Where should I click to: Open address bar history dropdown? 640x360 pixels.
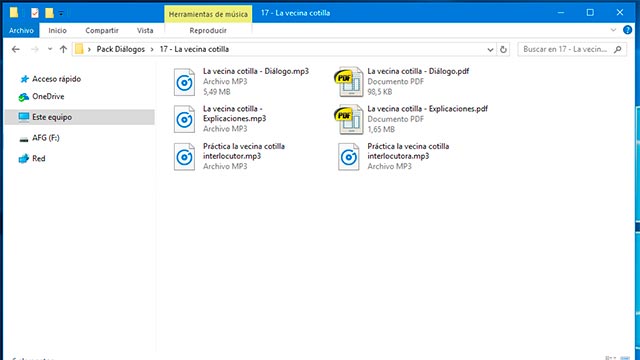click(x=490, y=50)
